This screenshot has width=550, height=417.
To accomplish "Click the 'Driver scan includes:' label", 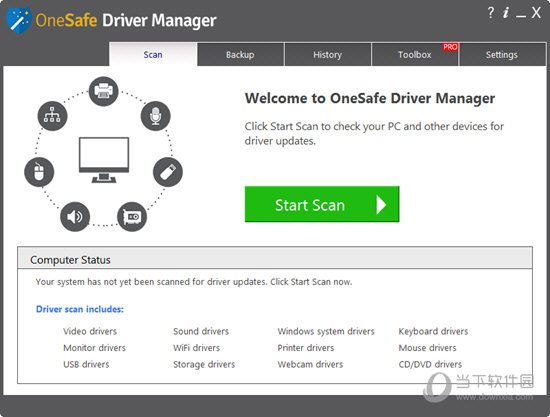I will [x=80, y=309].
